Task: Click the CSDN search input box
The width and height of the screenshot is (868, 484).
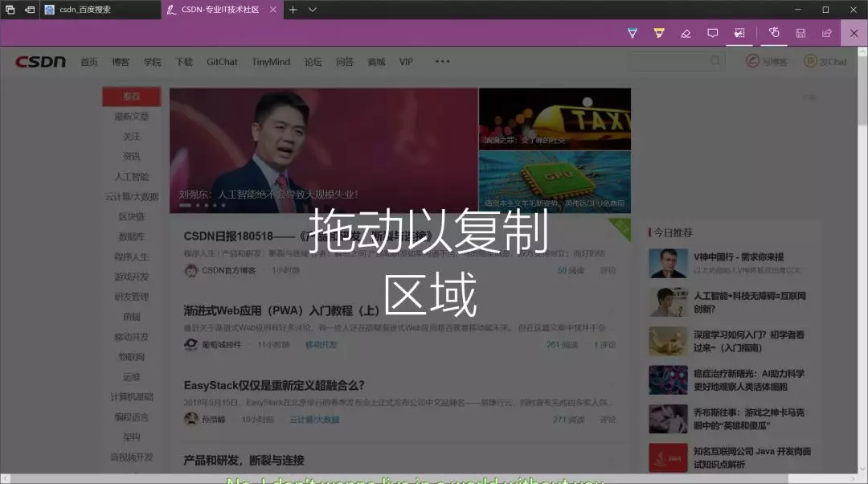Action: pos(668,62)
